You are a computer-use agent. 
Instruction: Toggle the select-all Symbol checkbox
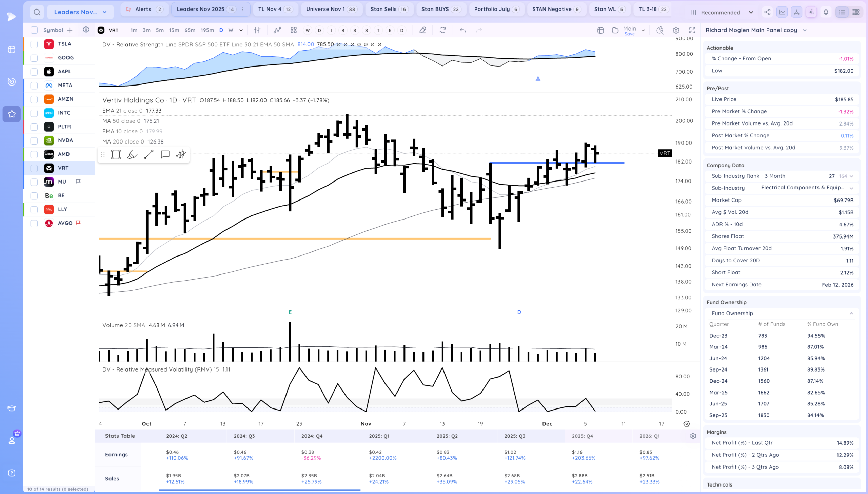click(x=34, y=30)
